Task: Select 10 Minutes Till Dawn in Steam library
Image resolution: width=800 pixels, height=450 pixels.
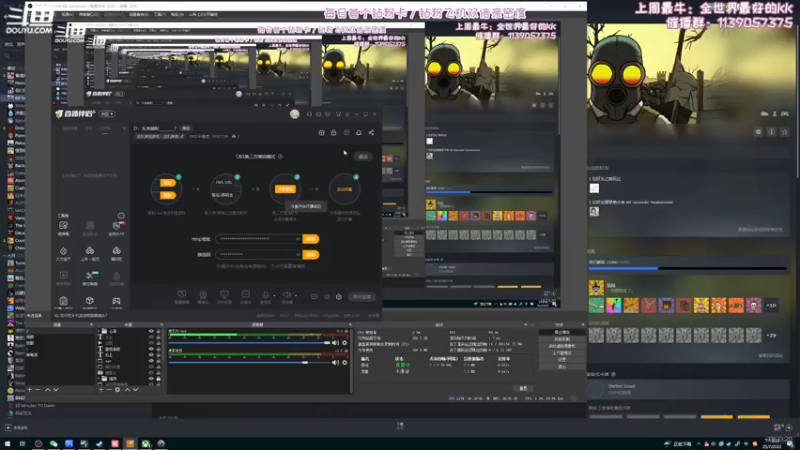Action: tap(35, 406)
